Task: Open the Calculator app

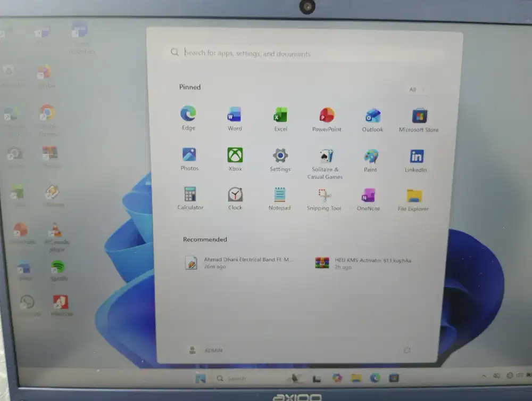Action: pyautogui.click(x=190, y=194)
